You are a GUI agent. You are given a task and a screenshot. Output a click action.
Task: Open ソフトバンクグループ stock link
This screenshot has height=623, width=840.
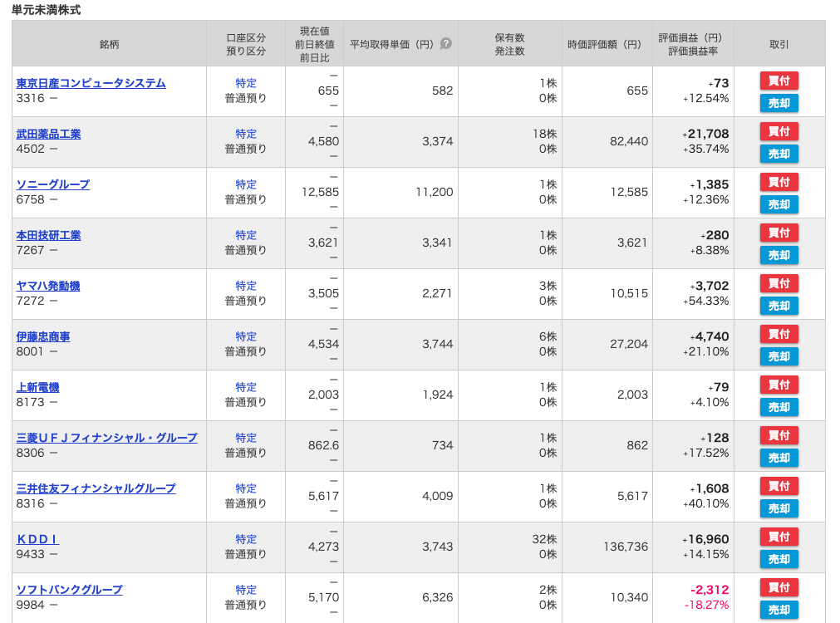tap(69, 590)
